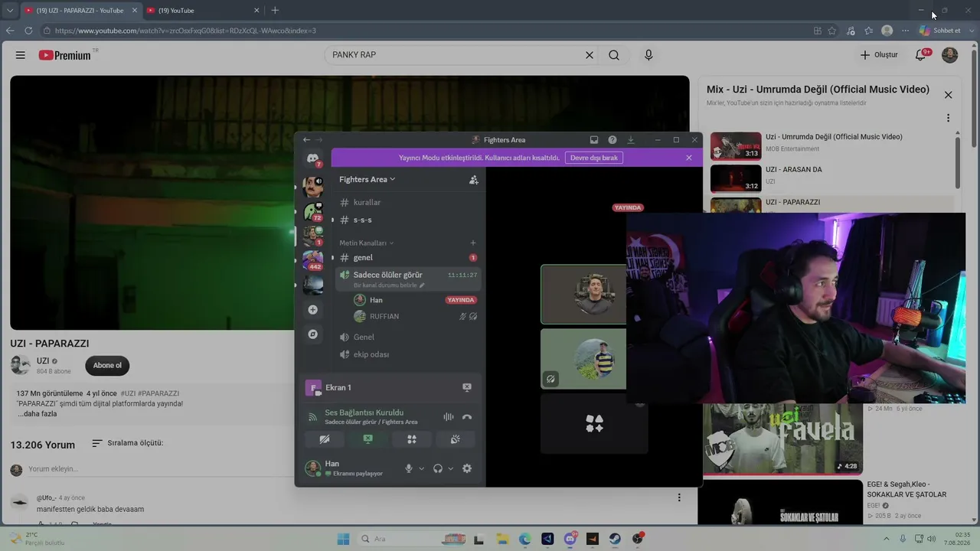Image resolution: width=980 pixels, height=551 pixels.
Task: Open Discord's explore servers compass icon
Action: point(312,334)
